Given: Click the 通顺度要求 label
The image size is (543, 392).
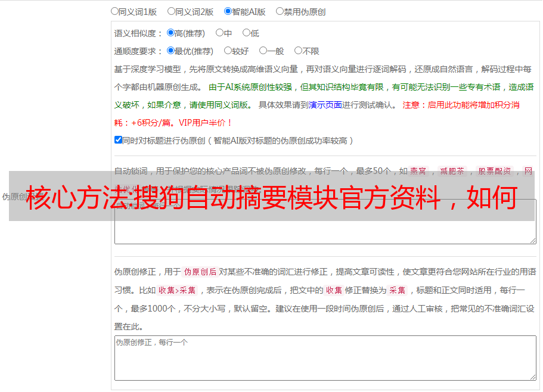Looking at the screenshot, I should pyautogui.click(x=138, y=52).
